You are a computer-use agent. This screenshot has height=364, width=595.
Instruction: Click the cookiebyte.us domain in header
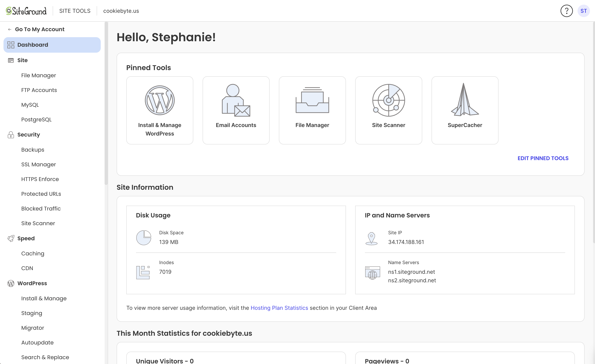121,11
